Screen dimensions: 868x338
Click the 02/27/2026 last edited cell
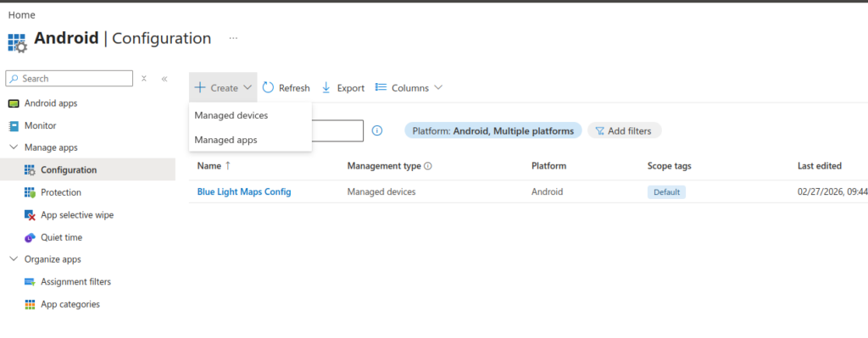click(832, 192)
